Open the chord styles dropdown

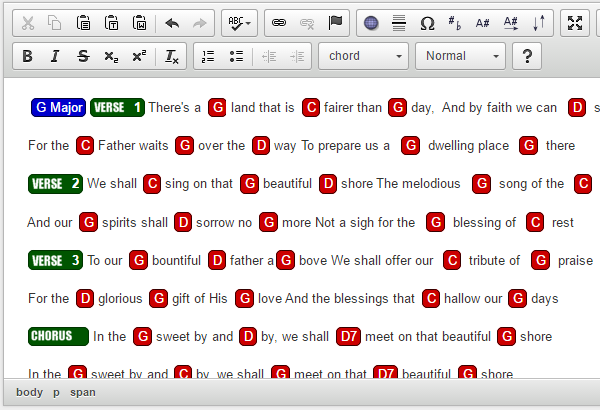[x=363, y=56]
